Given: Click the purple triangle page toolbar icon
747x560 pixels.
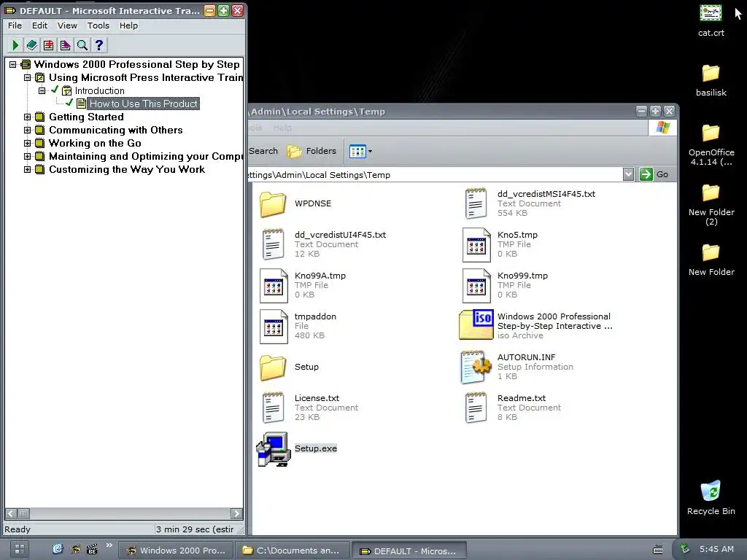Looking at the screenshot, I should pos(65,45).
